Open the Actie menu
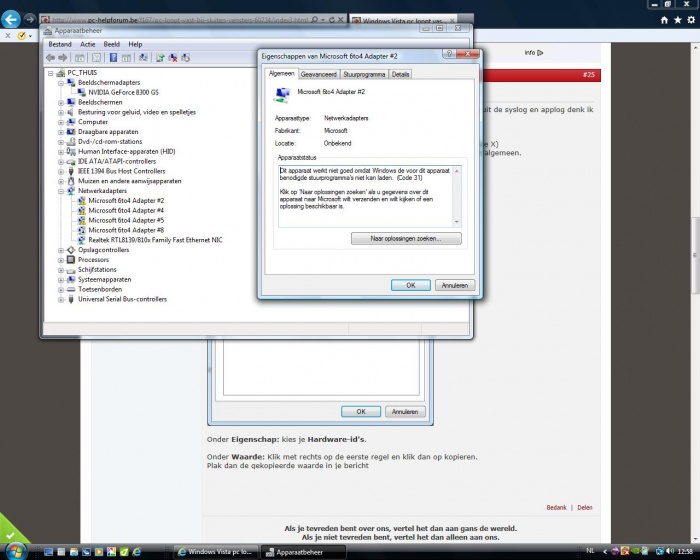 [88, 44]
